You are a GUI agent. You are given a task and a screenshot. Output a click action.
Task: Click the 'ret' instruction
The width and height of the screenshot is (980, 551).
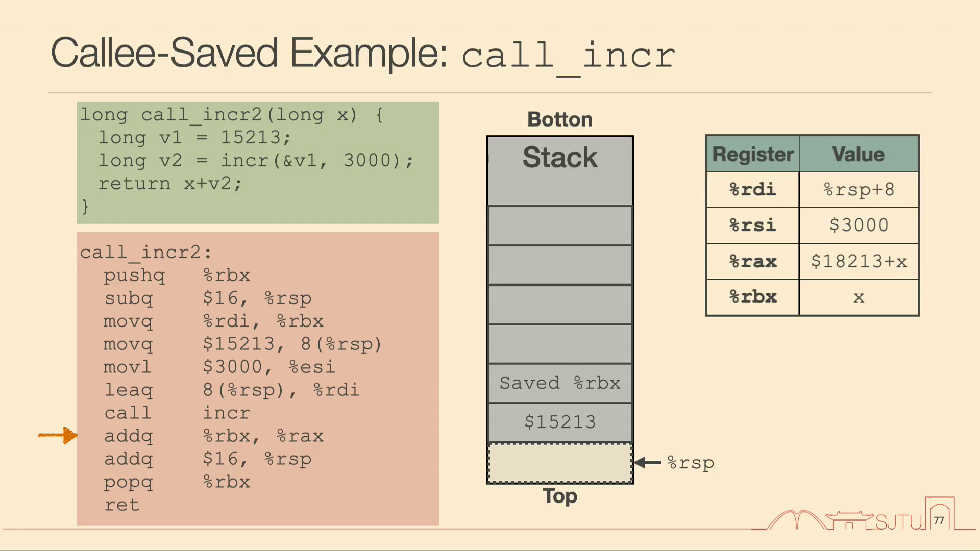coord(121,505)
